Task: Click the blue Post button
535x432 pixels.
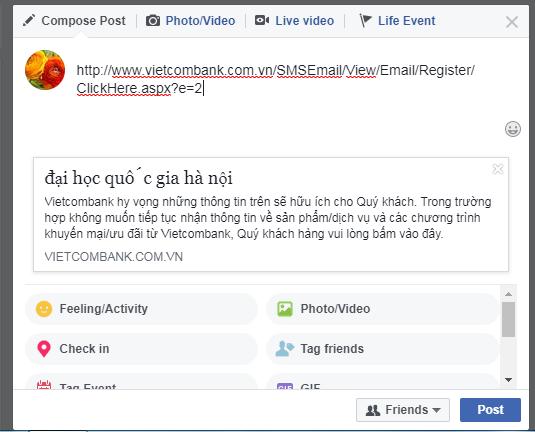Action: 490,410
